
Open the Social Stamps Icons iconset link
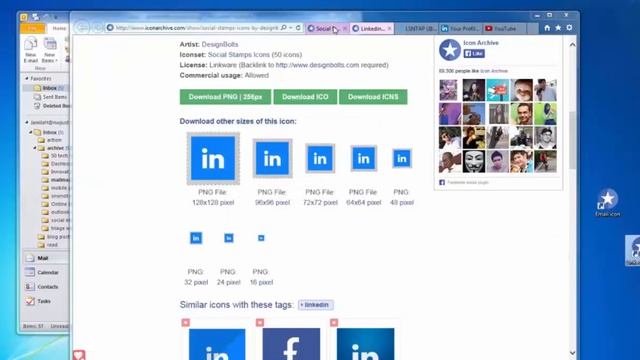[x=255, y=55]
